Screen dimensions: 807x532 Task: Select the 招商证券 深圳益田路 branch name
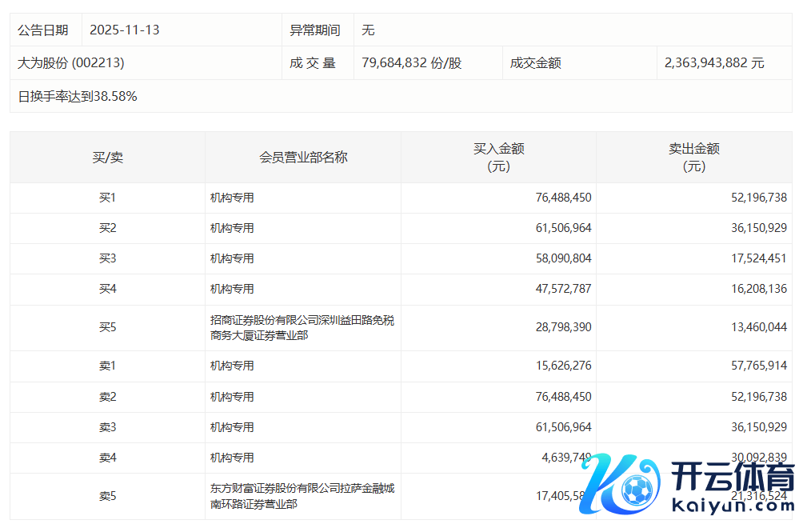[302, 328]
